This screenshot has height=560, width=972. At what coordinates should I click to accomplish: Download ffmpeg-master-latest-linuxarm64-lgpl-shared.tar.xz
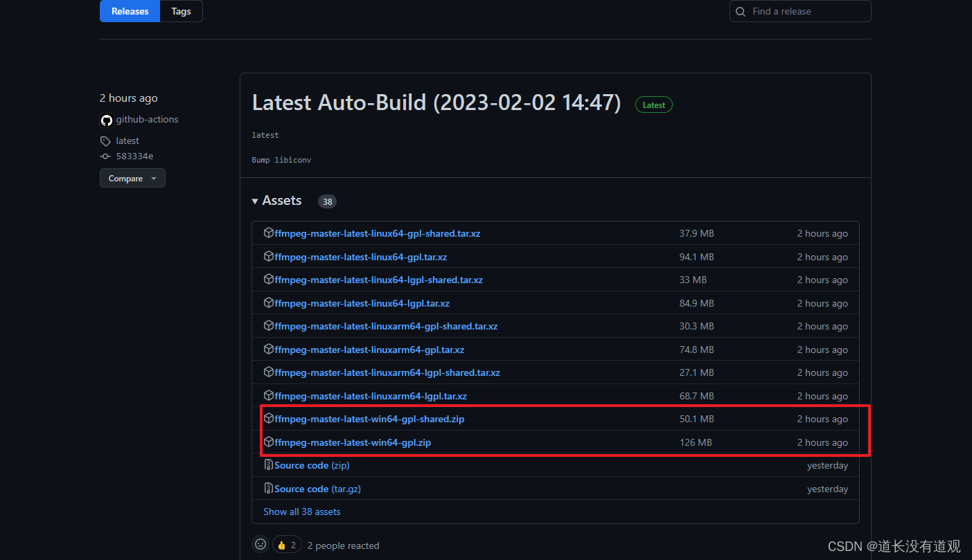click(x=387, y=372)
